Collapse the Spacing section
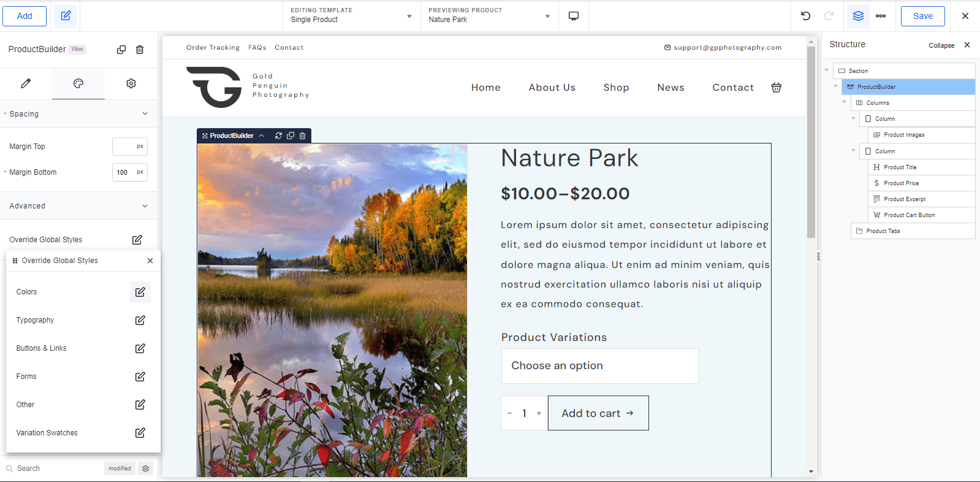 145,113
